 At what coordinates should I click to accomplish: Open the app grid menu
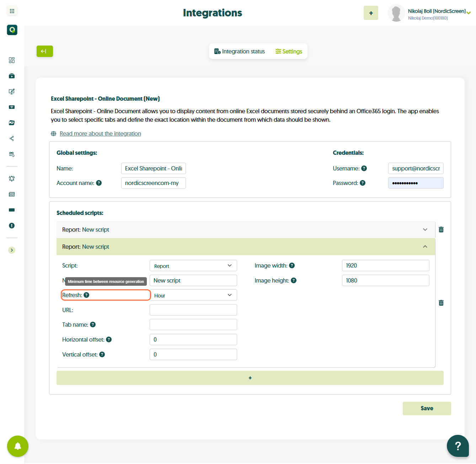pos(12,11)
